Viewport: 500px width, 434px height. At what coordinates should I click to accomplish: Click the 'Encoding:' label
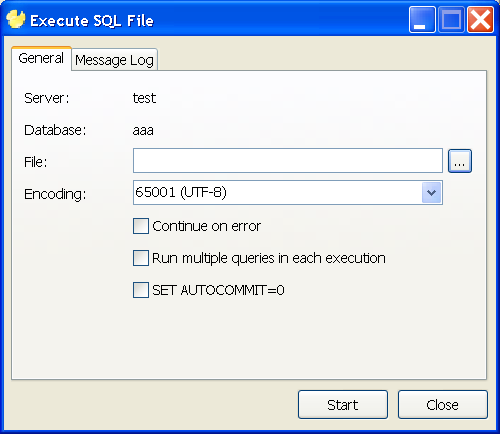(x=55, y=194)
